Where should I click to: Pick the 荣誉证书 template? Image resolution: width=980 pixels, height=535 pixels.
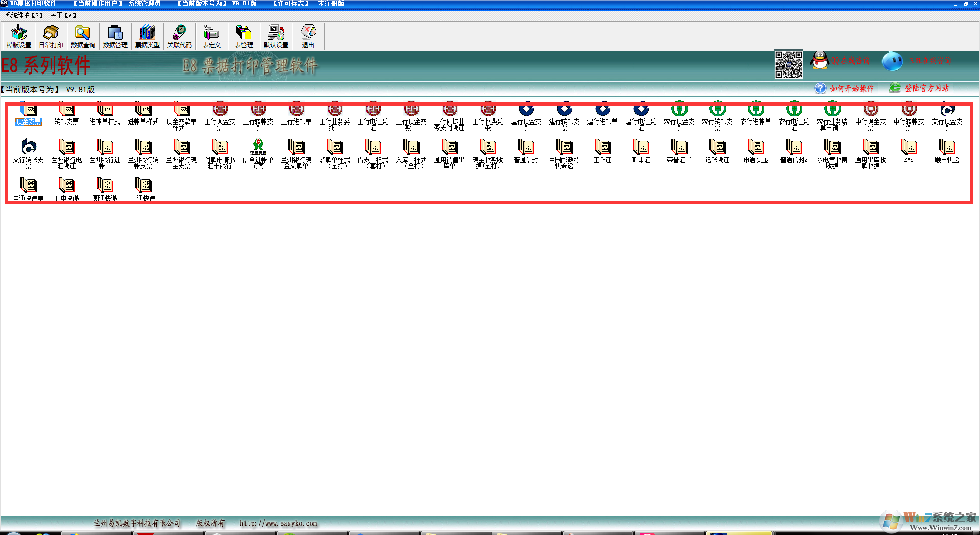[679, 151]
